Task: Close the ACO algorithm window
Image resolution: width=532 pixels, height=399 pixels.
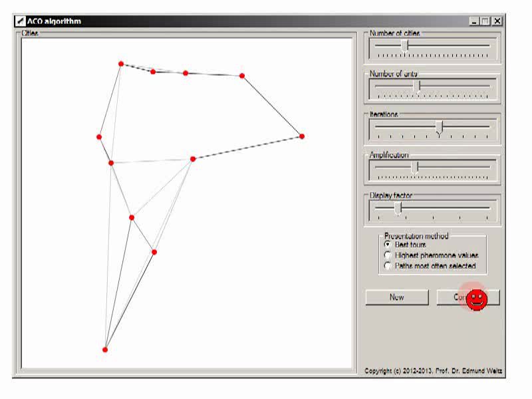Action: click(497, 21)
